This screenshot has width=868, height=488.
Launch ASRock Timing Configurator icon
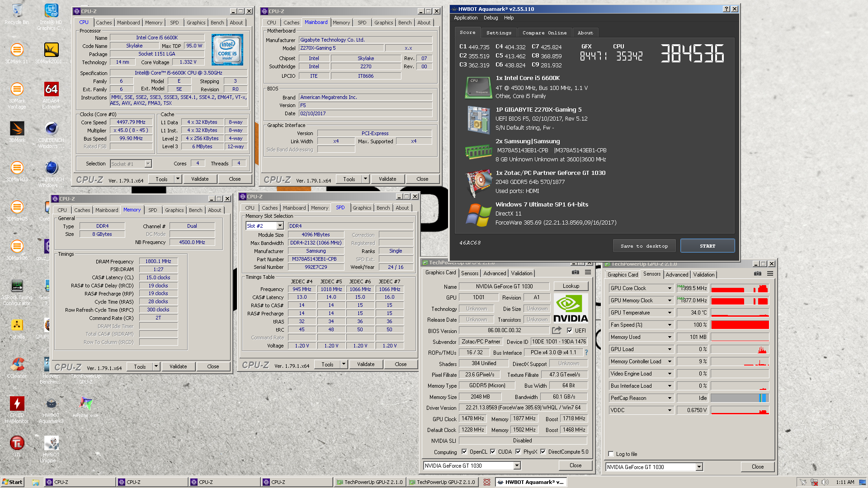point(17,292)
